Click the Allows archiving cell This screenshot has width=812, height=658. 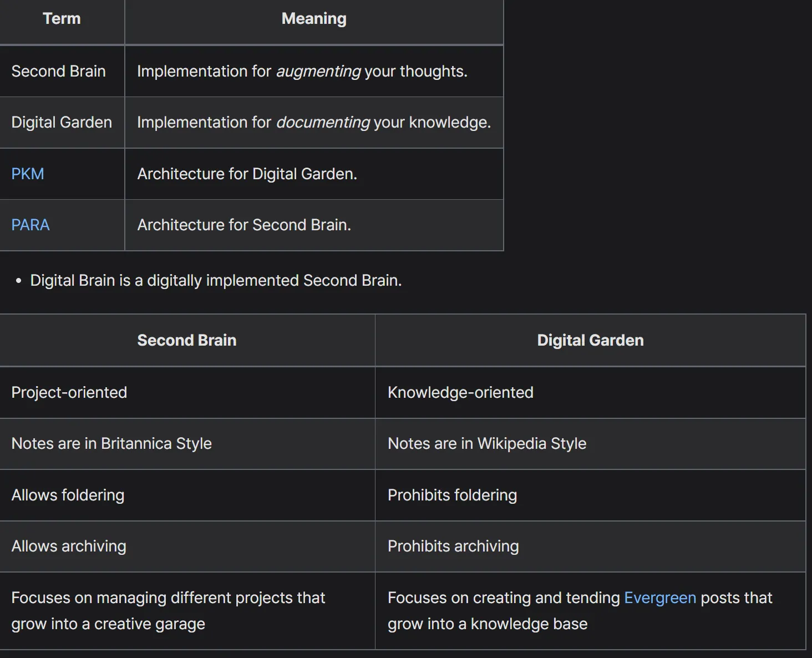(69, 546)
